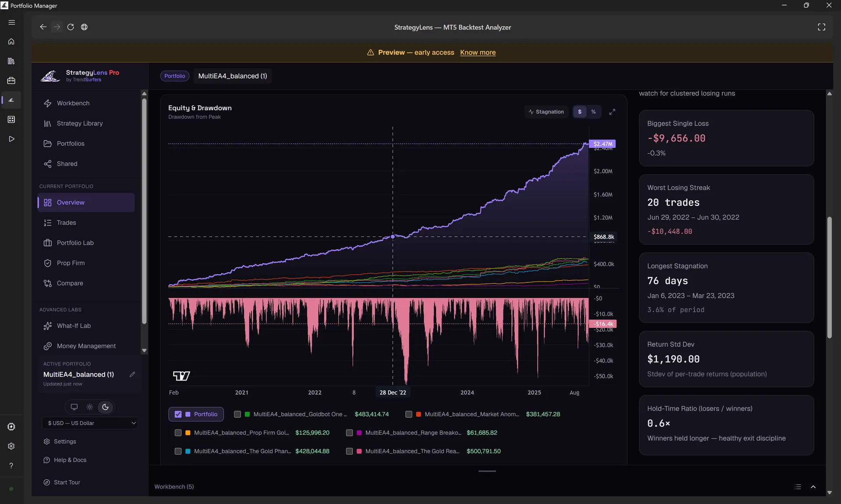Select the StrategyLens shark icon in left rail
This screenshot has height=504, width=841.
[11, 100]
